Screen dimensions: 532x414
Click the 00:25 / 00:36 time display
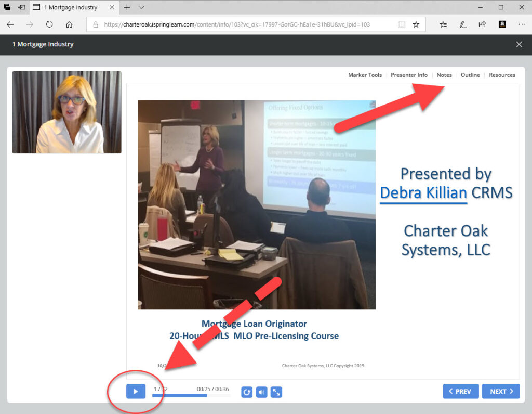click(212, 389)
